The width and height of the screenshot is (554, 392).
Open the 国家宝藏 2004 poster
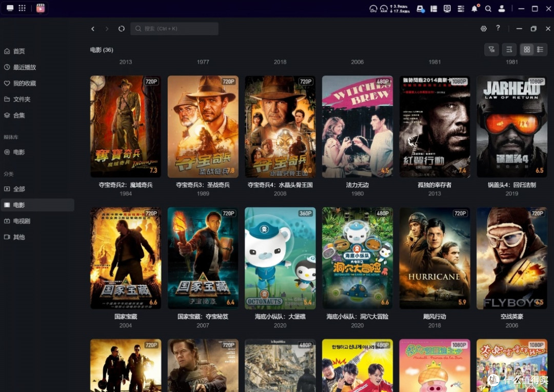click(126, 258)
